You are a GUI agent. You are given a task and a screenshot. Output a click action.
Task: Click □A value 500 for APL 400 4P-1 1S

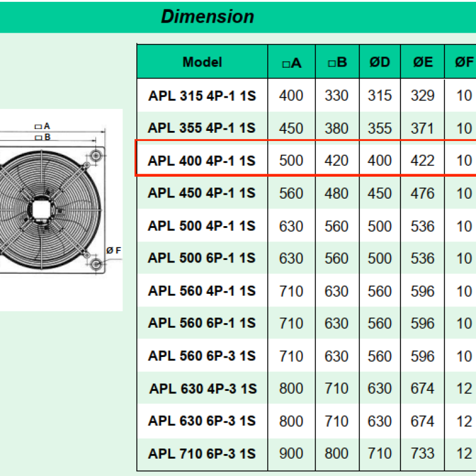[291, 161]
